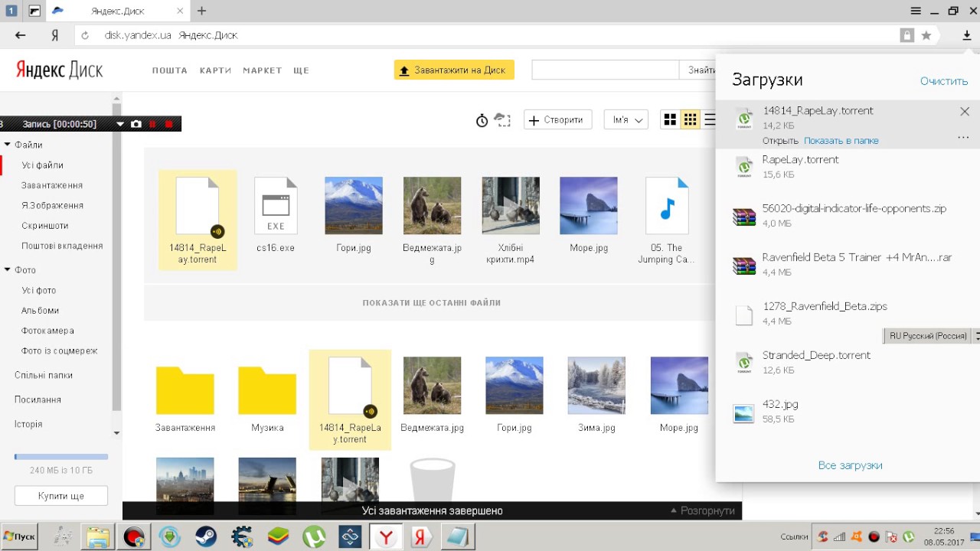Open a new browser tab
This screenshot has width=980, height=551.
(x=201, y=11)
